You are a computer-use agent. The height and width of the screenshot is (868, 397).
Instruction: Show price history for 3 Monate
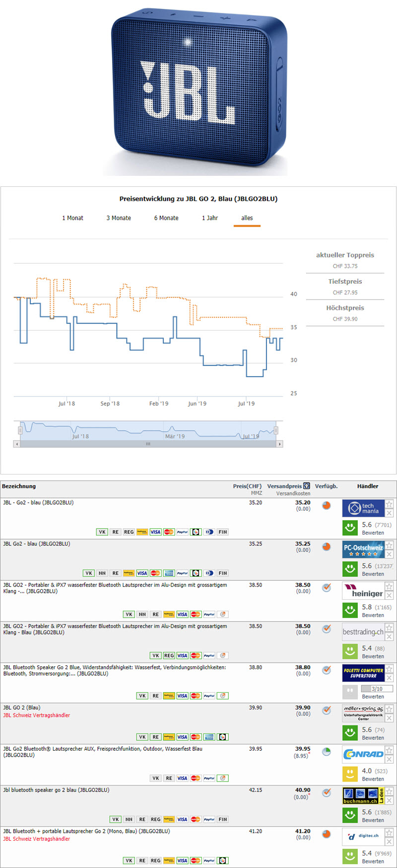tap(119, 218)
